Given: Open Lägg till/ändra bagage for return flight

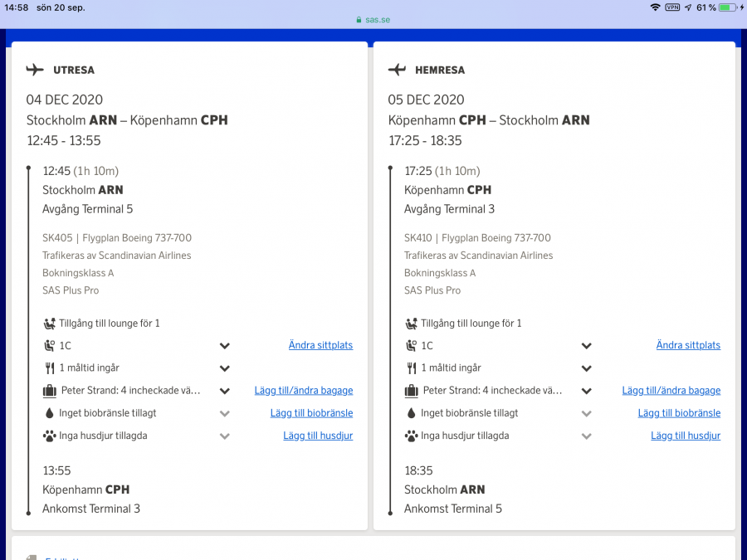Looking at the screenshot, I should 671,390.
